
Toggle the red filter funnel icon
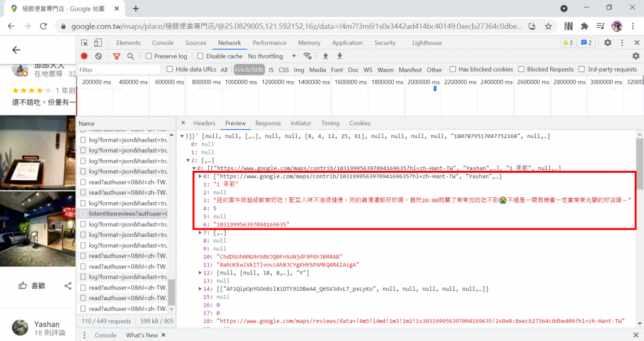coord(116,57)
